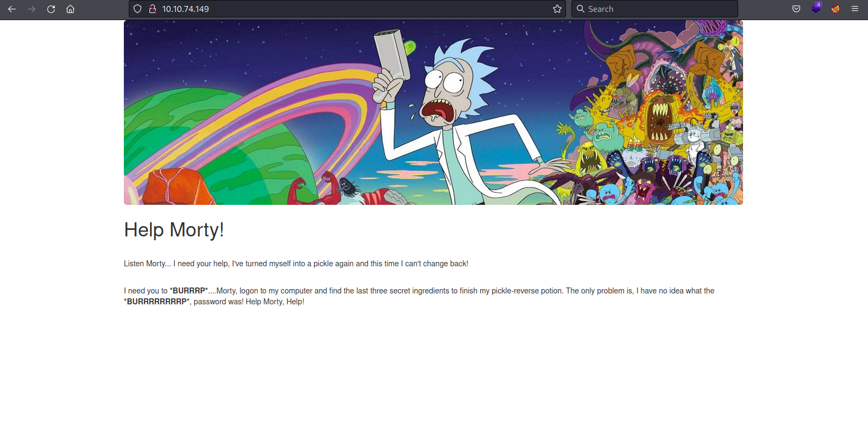Click the Rick and Morty banner image
868x444 pixels.
pos(433,112)
